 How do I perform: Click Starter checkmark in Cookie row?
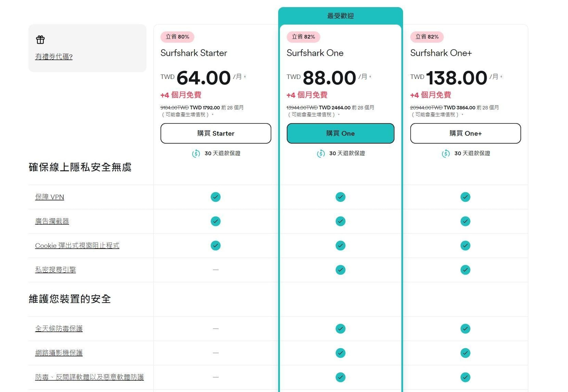pos(215,246)
